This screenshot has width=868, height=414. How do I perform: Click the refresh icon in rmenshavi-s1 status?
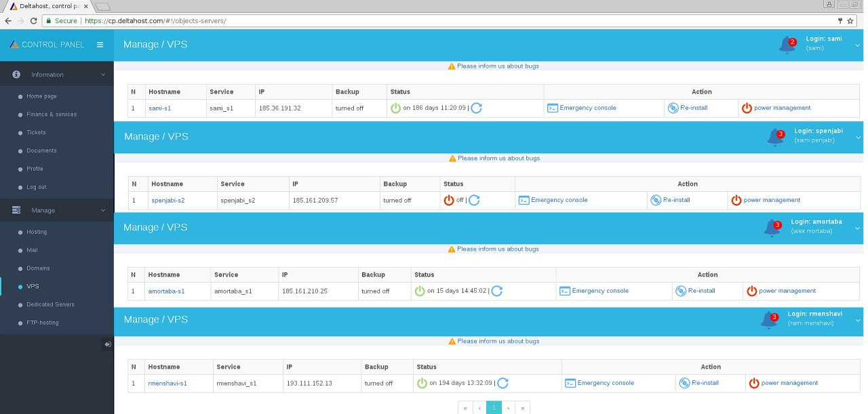[502, 383]
